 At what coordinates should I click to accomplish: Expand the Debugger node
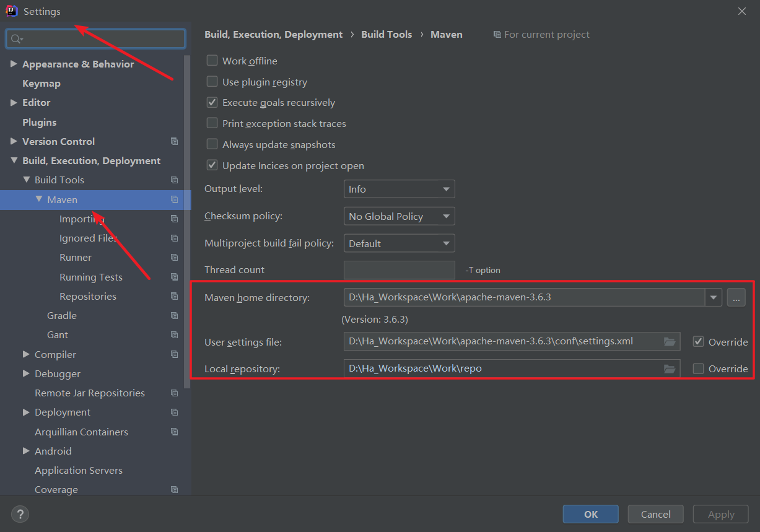coord(26,373)
